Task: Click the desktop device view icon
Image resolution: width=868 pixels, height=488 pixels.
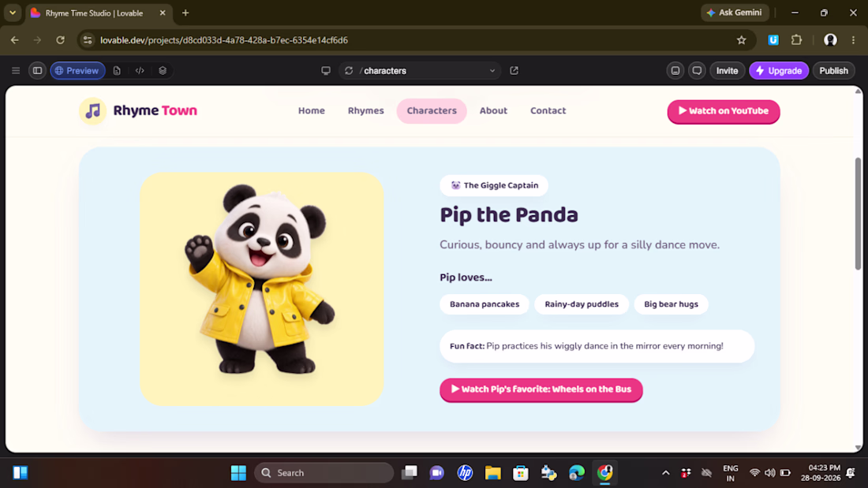Action: click(326, 71)
